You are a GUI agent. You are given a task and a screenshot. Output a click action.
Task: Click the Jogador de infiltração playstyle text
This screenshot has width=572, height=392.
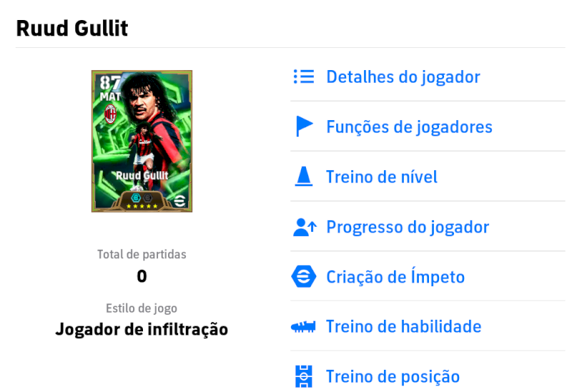click(142, 329)
